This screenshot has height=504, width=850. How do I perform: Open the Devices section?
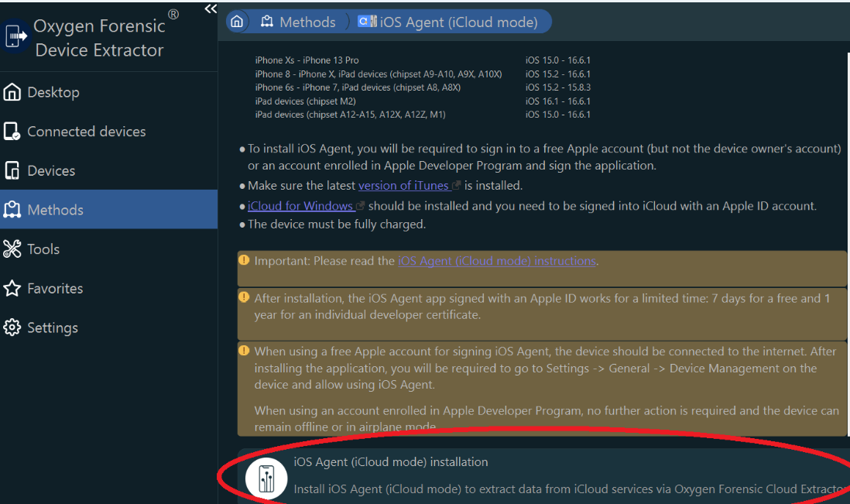point(108,170)
